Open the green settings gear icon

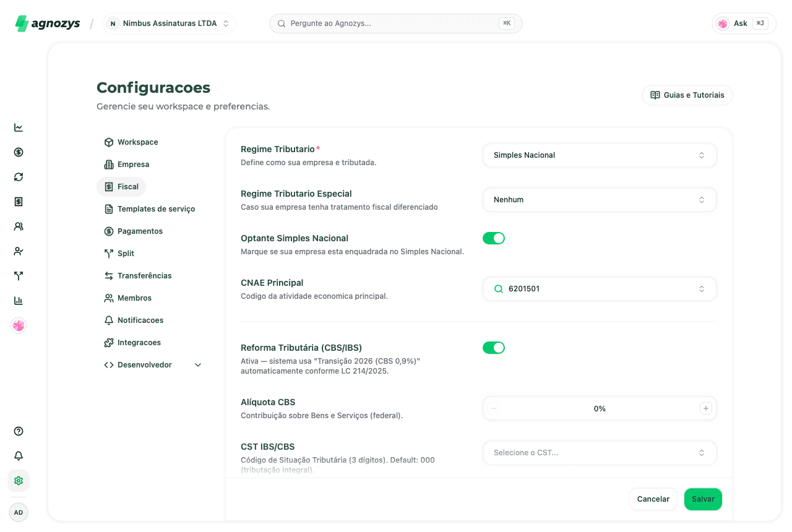19,481
